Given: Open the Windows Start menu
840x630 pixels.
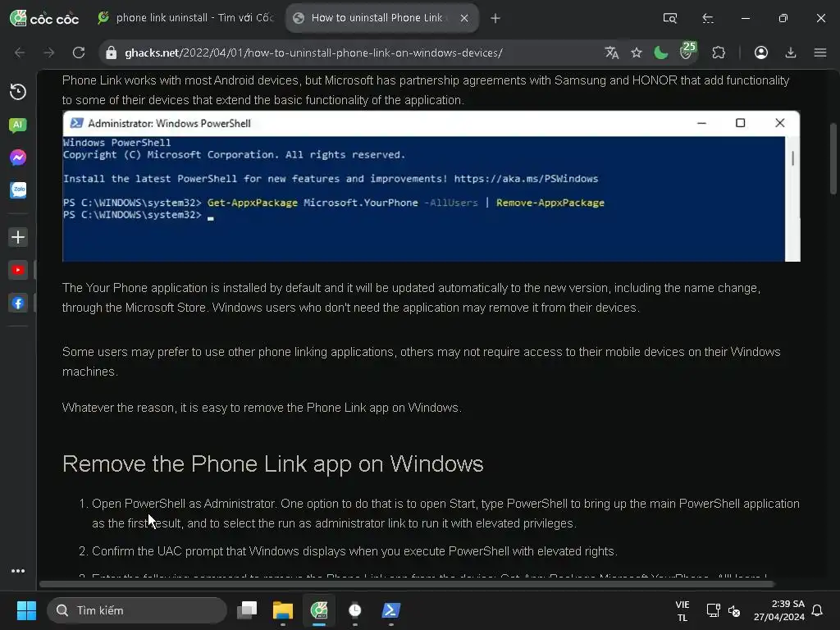Looking at the screenshot, I should point(26,610).
